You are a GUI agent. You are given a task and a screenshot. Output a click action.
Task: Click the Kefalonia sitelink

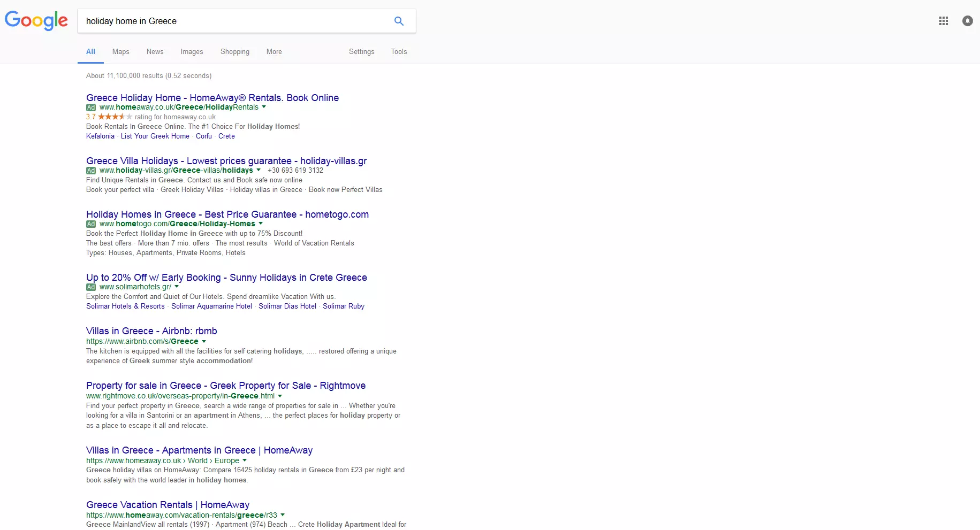coord(100,136)
